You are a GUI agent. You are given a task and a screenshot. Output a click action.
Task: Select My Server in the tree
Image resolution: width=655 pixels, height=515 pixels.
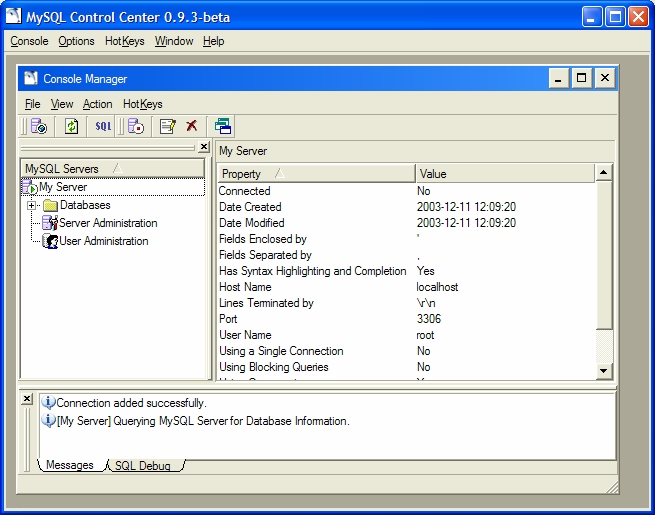pyautogui.click(x=63, y=187)
